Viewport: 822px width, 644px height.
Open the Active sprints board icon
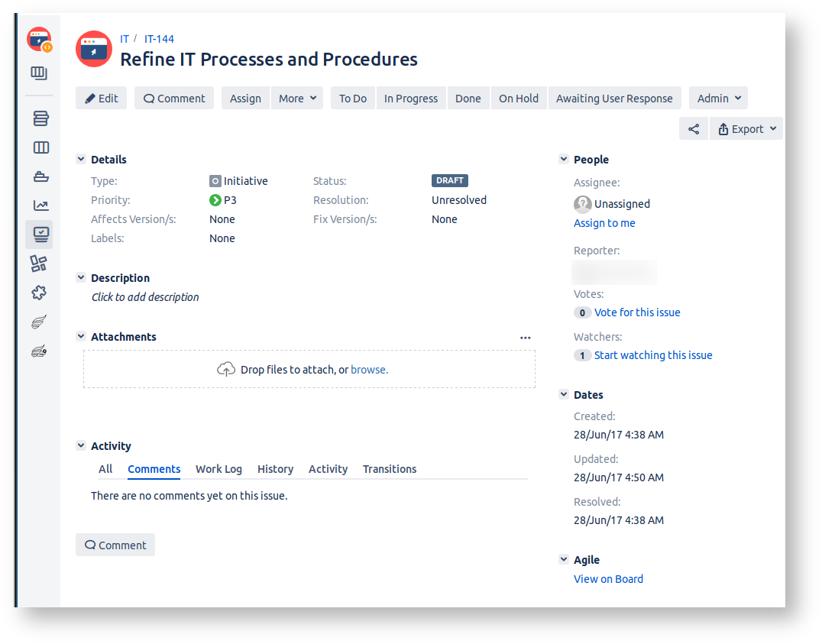pyautogui.click(x=40, y=147)
